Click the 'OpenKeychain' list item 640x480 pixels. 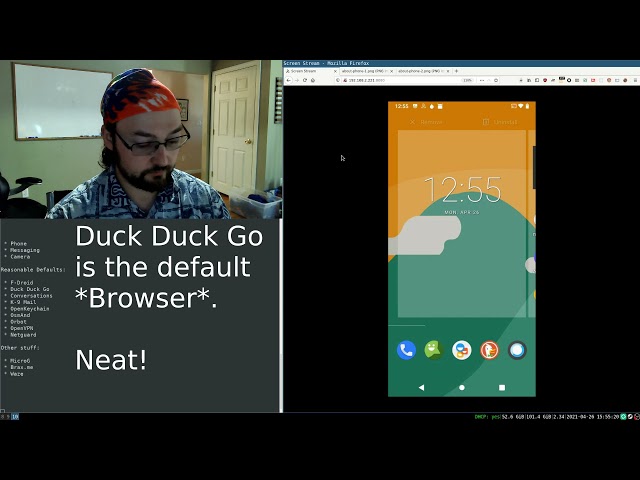30,309
